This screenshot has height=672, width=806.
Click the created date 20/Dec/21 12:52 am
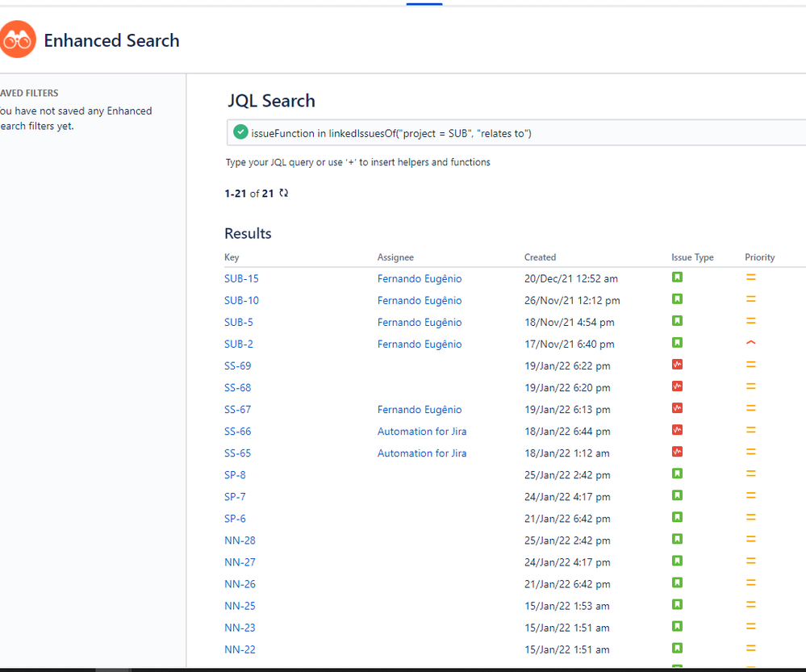point(571,278)
